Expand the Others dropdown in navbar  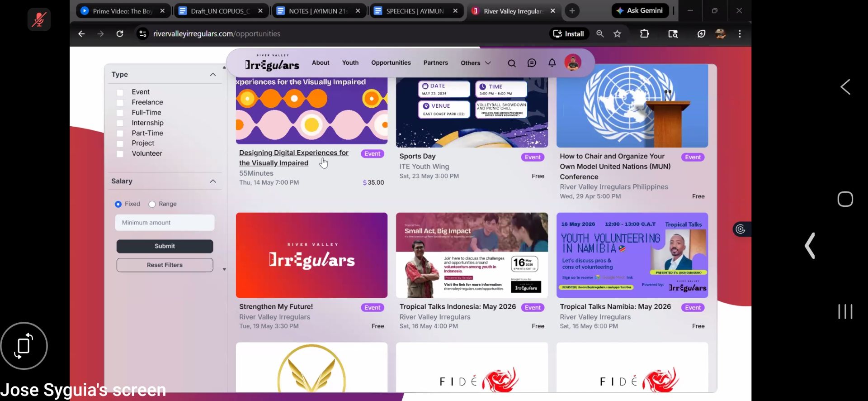coord(476,63)
